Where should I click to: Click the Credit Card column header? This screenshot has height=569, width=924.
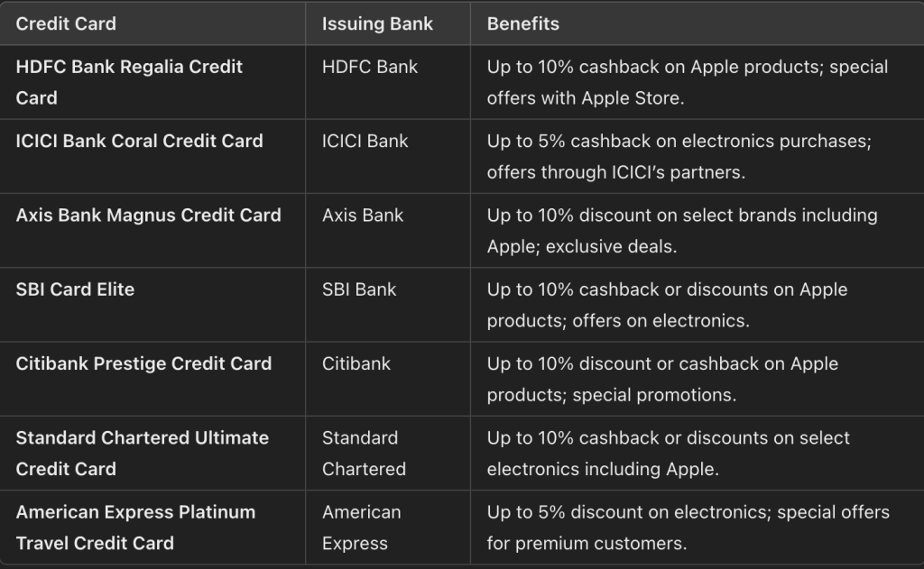pyautogui.click(x=66, y=23)
